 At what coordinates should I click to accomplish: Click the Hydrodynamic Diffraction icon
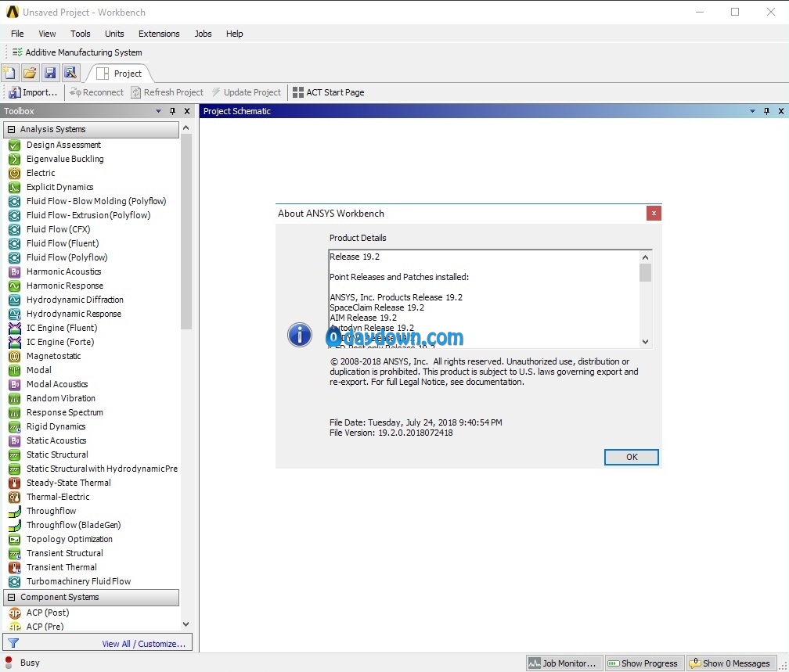point(15,300)
